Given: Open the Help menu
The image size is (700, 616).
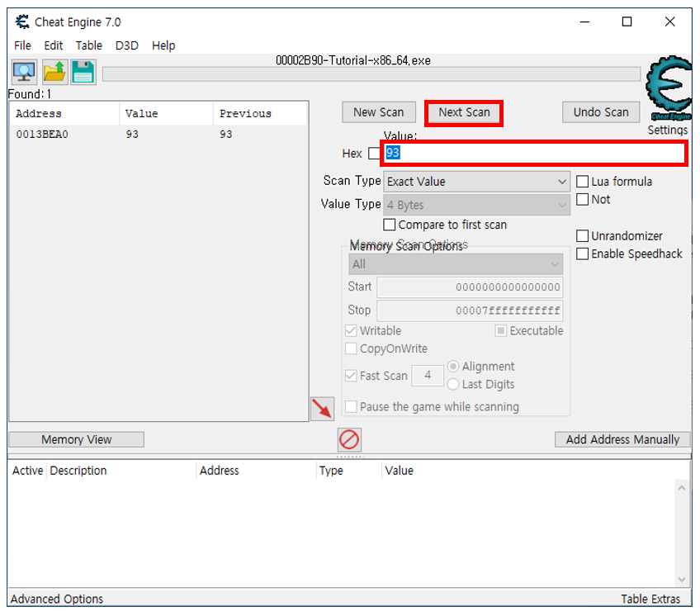Looking at the screenshot, I should coord(163,45).
